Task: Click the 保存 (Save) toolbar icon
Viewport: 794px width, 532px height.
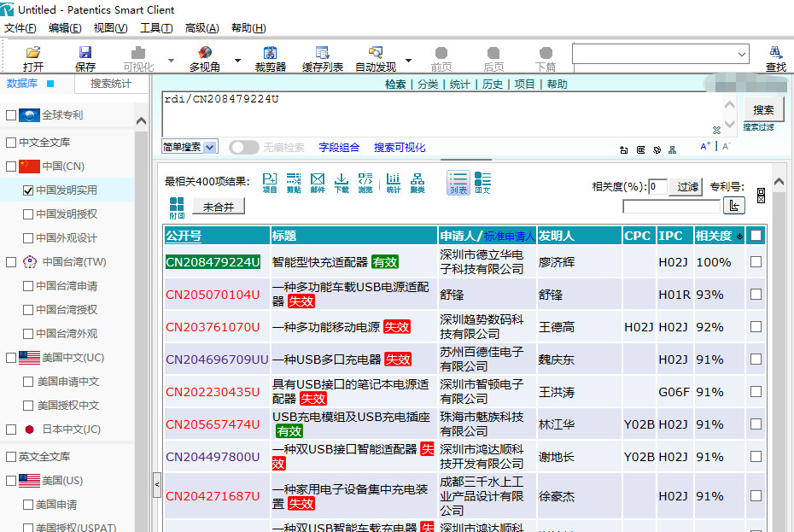Action: [x=85, y=59]
